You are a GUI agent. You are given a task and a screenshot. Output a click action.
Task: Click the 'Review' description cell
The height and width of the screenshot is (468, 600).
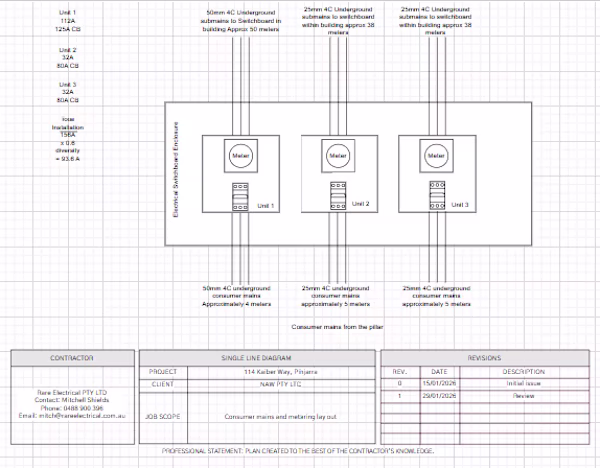pyautogui.click(x=524, y=396)
